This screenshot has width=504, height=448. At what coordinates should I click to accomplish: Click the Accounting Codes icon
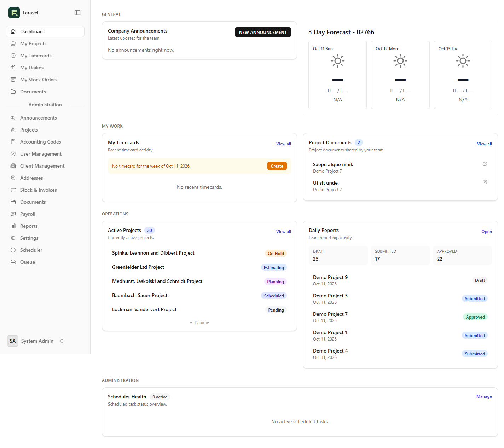[x=13, y=142]
